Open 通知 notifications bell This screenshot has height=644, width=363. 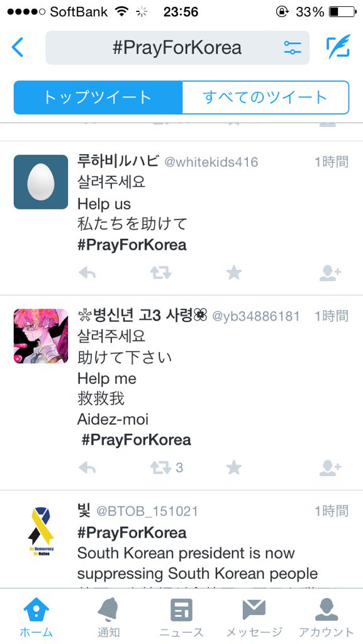(108, 617)
